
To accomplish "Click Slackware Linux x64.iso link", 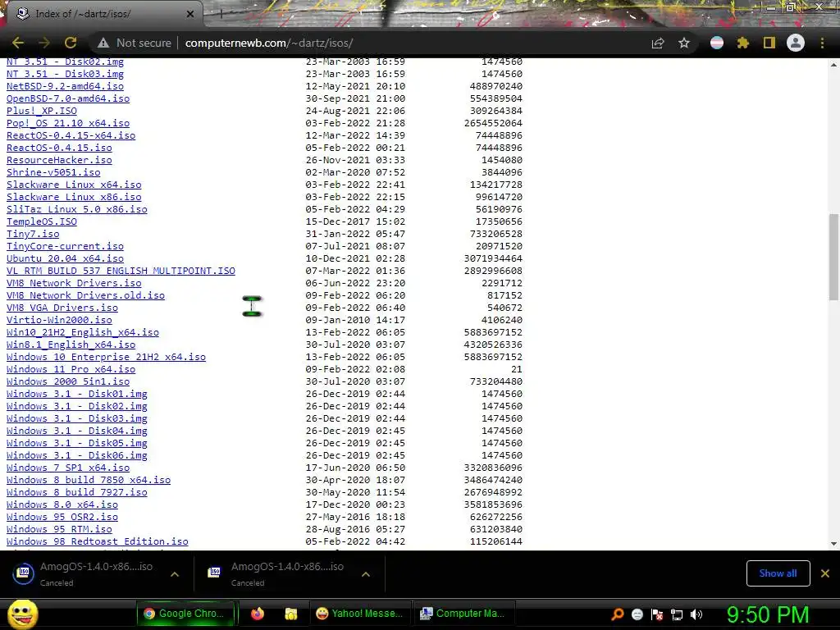I will (74, 185).
